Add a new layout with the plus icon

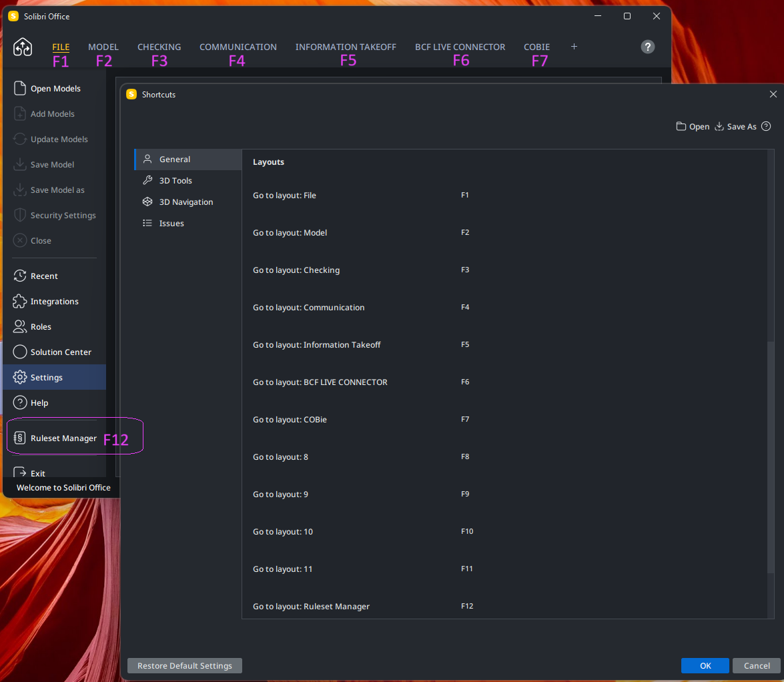[574, 47]
